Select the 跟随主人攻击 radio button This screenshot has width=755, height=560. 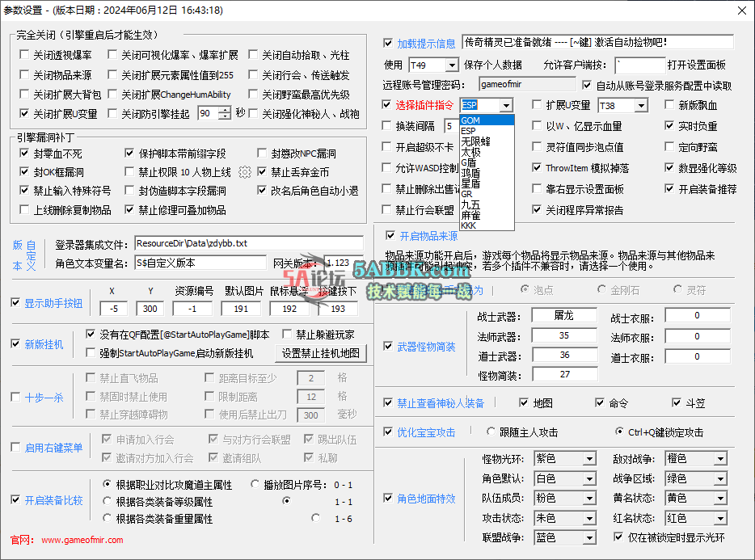(491, 432)
